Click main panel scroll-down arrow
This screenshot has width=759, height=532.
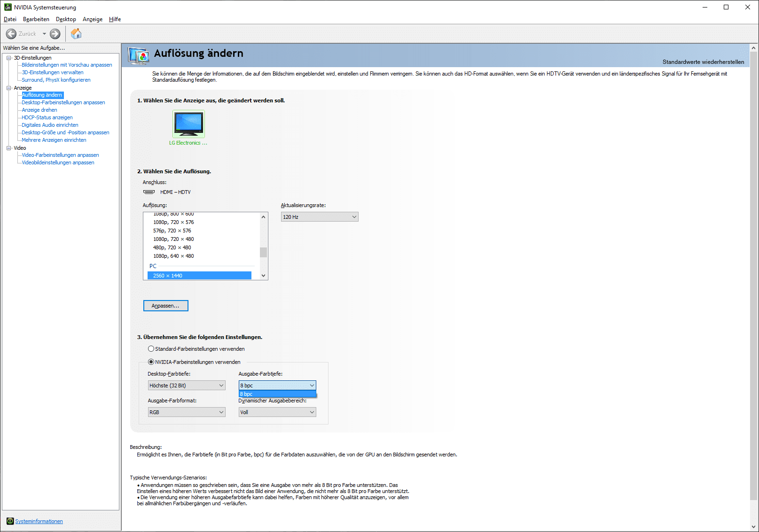tap(754, 527)
